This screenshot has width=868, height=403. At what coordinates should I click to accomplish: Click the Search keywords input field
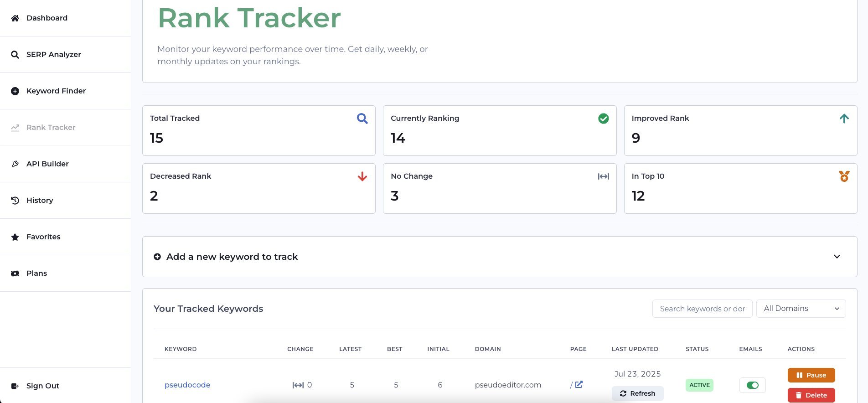click(x=702, y=309)
